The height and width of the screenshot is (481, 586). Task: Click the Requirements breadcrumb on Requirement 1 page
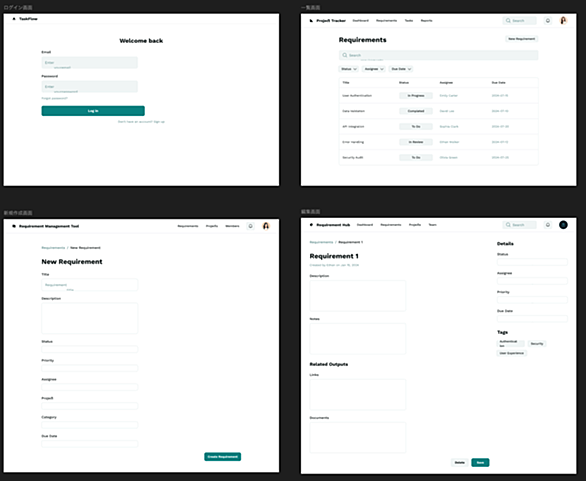(x=321, y=242)
